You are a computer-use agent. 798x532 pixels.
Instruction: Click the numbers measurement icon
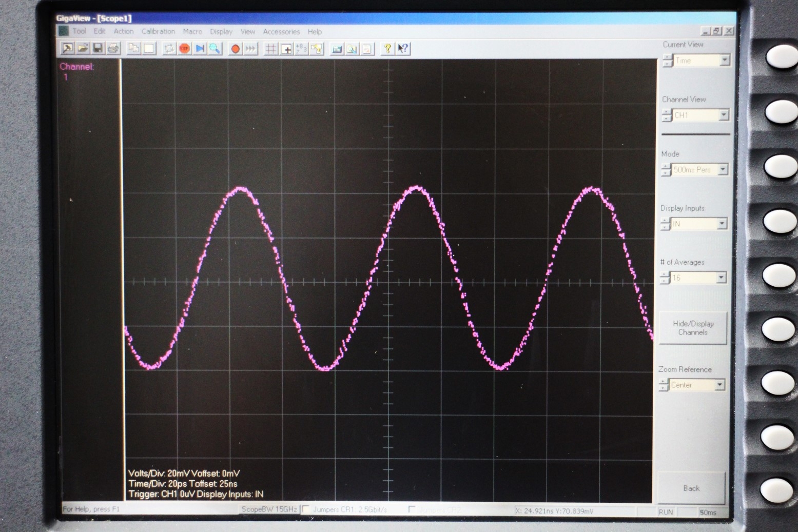pyautogui.click(x=302, y=49)
